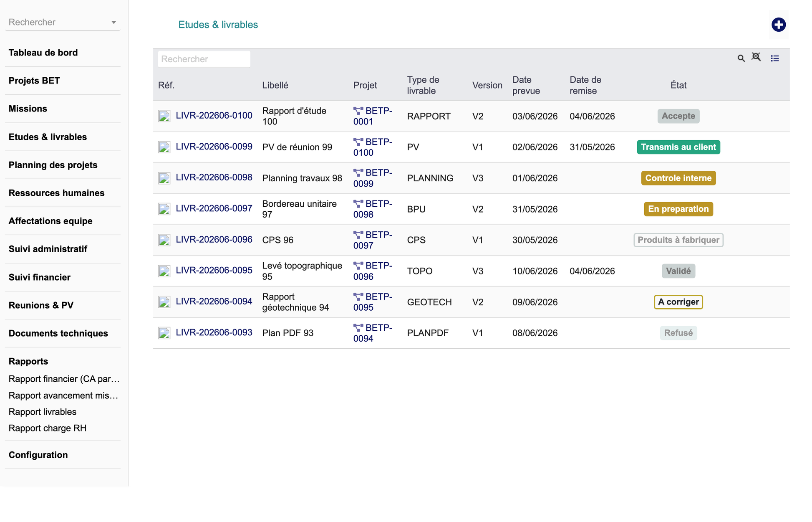This screenshot has height=522, width=812.
Task: Click the Transmis au client status badge
Action: (x=678, y=147)
